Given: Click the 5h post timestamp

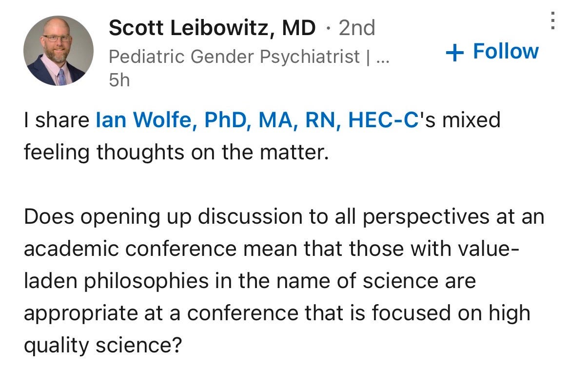Looking at the screenshot, I should (119, 80).
